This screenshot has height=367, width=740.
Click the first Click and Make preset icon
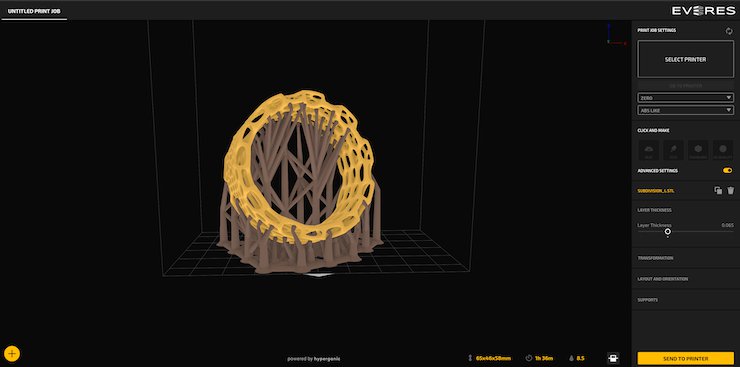click(648, 150)
